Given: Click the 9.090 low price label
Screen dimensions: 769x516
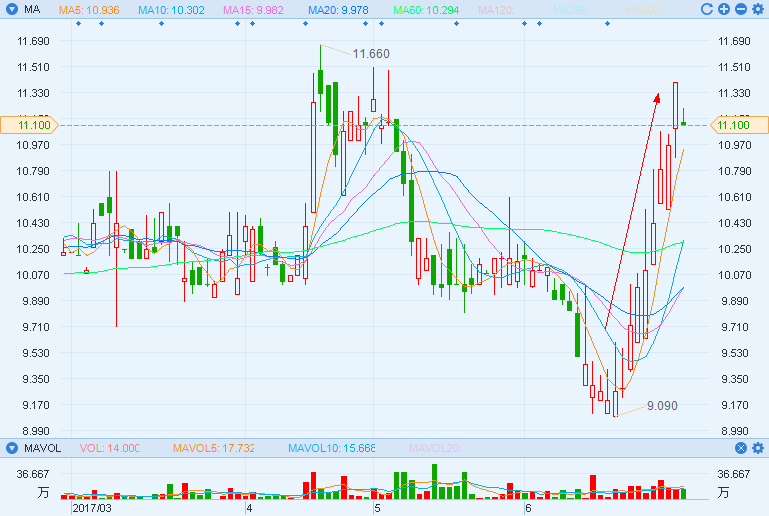Looking at the screenshot, I should coord(663,405).
